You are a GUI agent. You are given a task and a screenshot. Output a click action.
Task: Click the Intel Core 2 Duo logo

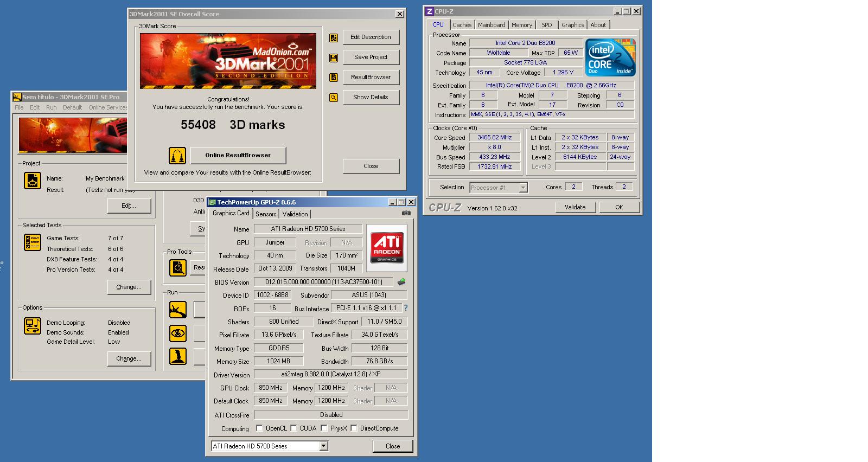pyautogui.click(x=610, y=57)
